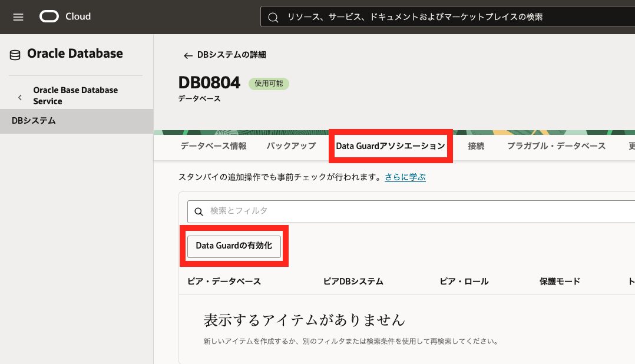Open the バックアップ tab
This screenshot has width=635, height=364.
tap(291, 146)
